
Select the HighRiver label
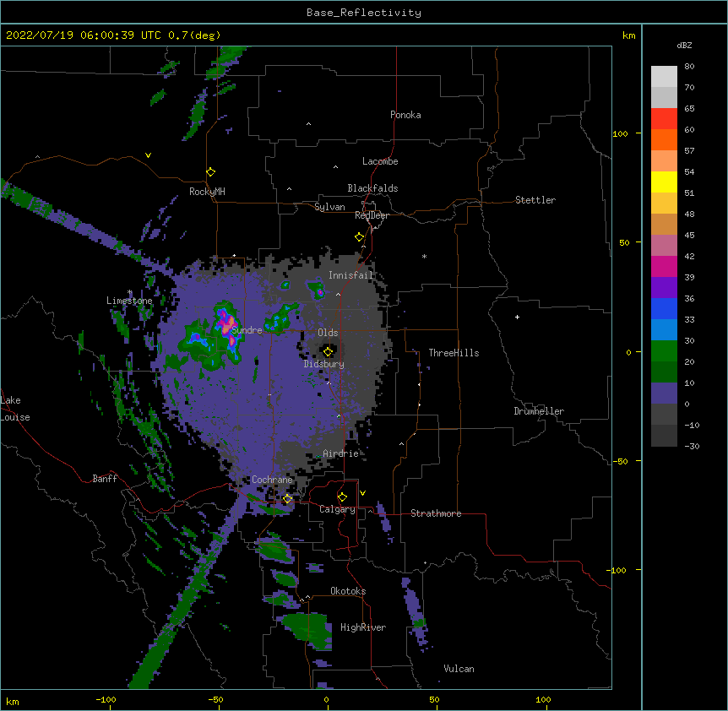pyautogui.click(x=363, y=627)
